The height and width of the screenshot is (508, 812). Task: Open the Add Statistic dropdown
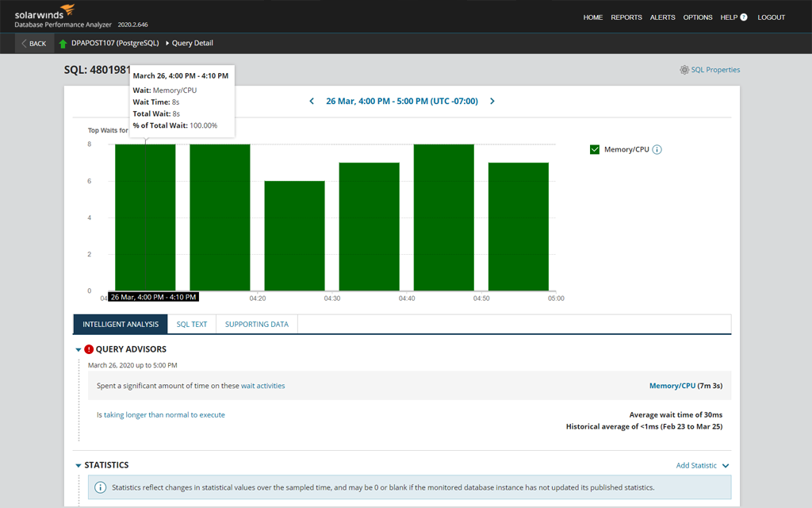coord(696,465)
